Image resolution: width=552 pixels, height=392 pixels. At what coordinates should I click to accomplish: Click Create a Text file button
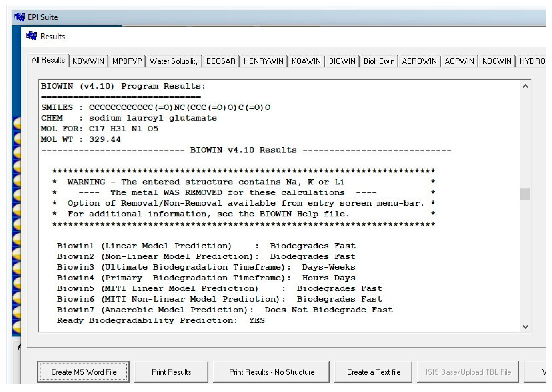(373, 372)
